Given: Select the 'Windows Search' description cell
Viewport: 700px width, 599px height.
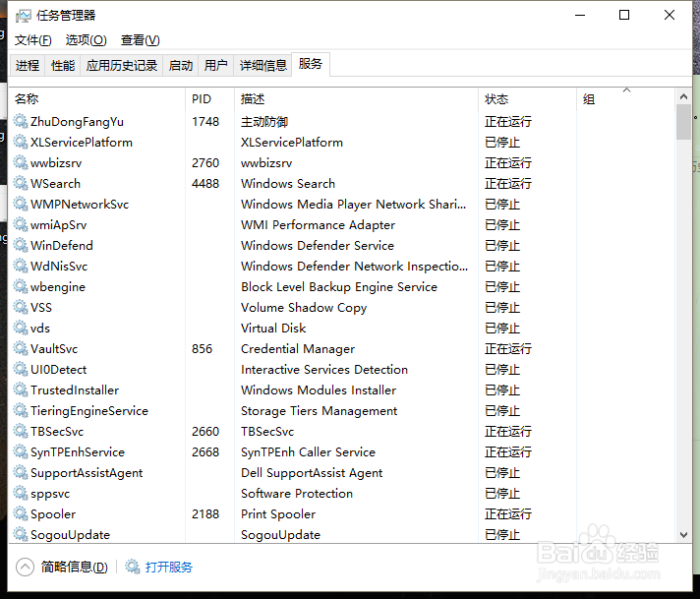Looking at the screenshot, I should 288,184.
